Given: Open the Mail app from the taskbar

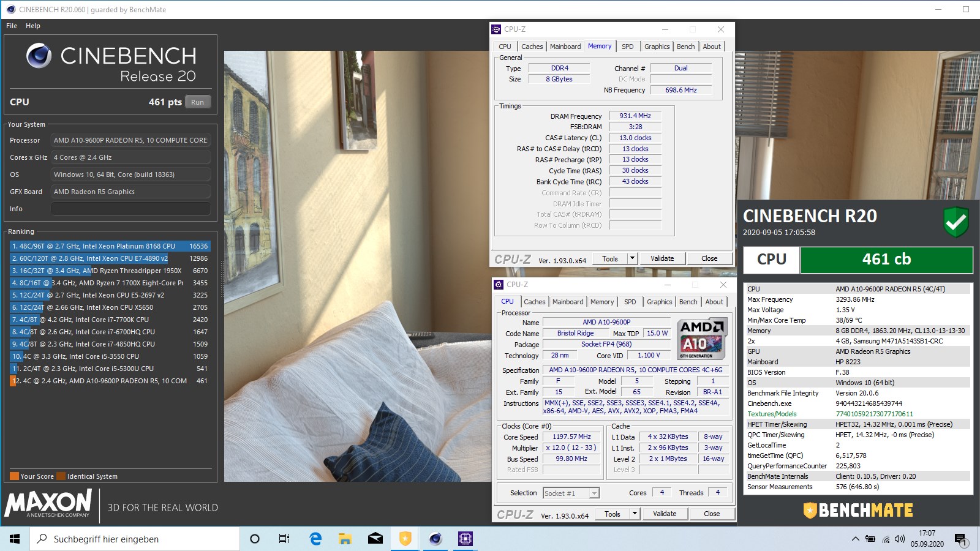Looking at the screenshot, I should pos(375,539).
